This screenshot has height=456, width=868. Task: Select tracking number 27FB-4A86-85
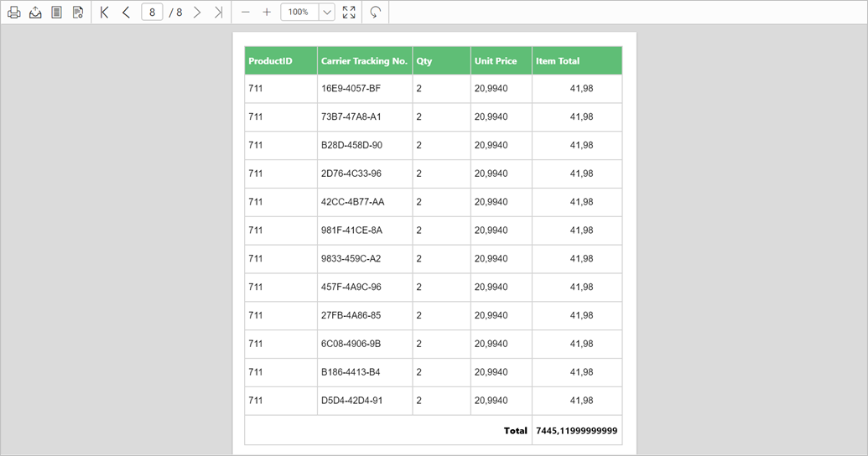tap(351, 315)
